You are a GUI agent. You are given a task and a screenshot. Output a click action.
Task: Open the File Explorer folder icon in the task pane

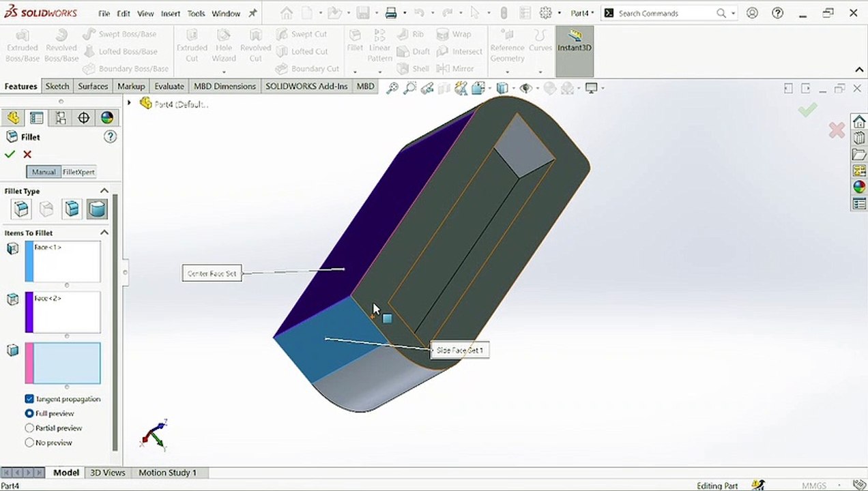[x=859, y=155]
